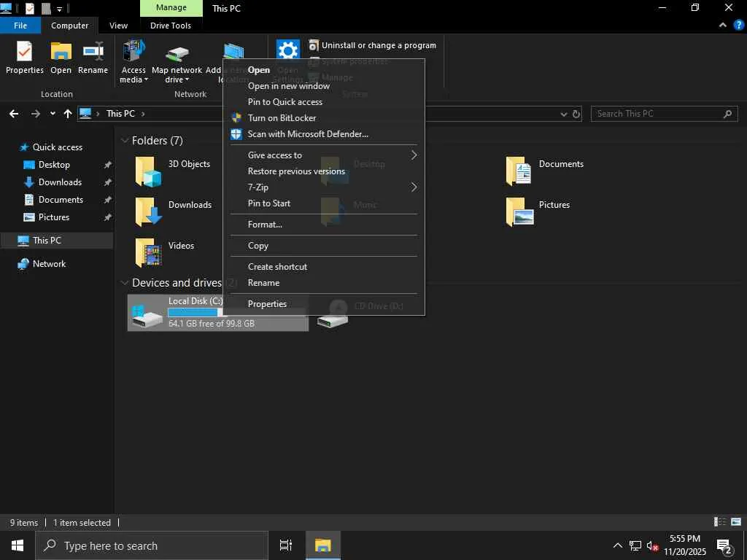Select Restore previous versions
The image size is (747, 560).
point(325,171)
